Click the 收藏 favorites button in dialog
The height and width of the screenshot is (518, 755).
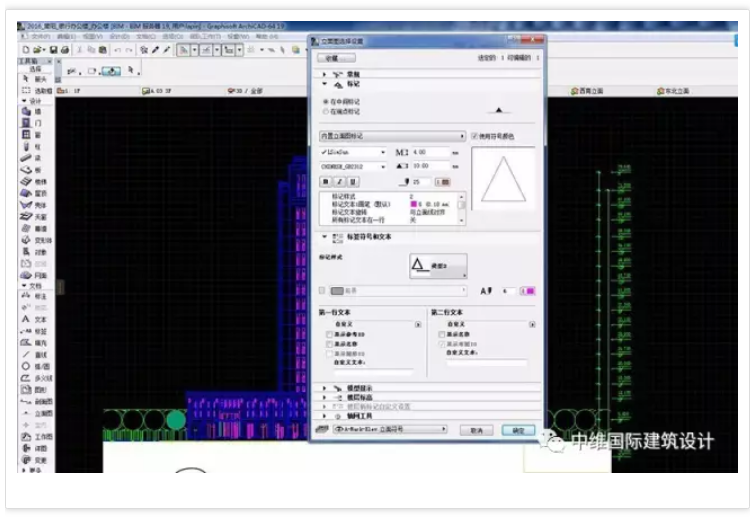336,58
